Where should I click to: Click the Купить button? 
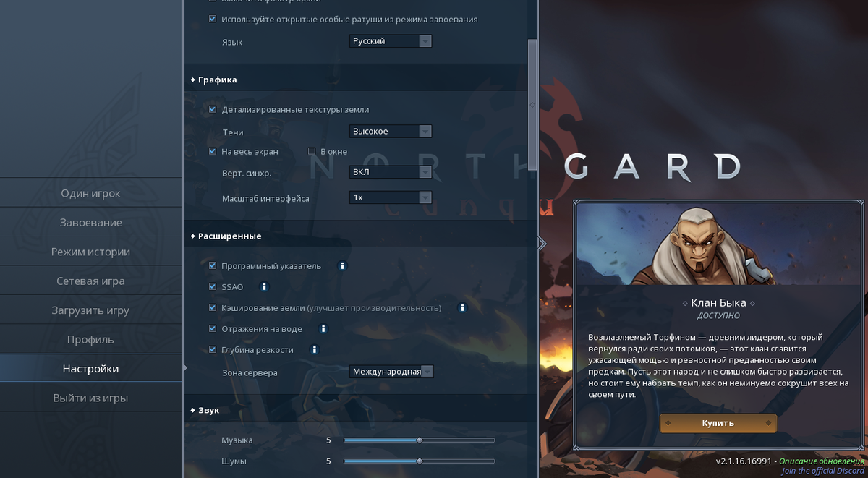(718, 423)
